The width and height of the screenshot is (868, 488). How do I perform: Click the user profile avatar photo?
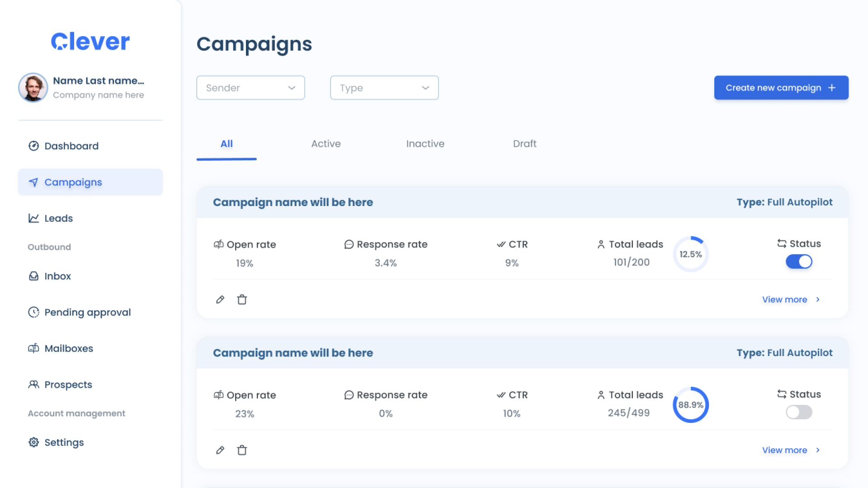coord(33,88)
